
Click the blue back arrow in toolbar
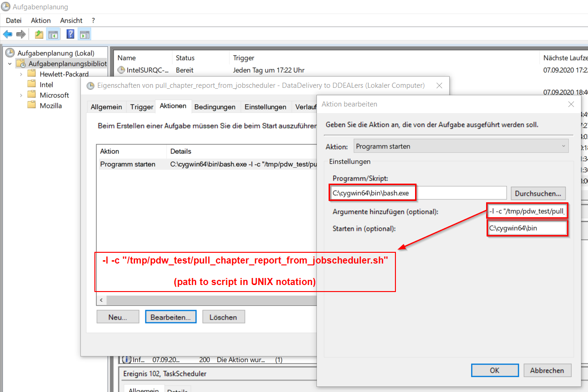[x=7, y=34]
